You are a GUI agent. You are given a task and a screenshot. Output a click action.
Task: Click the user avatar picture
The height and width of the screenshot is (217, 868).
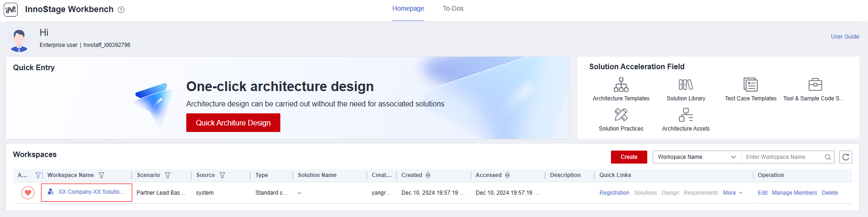pos(19,40)
